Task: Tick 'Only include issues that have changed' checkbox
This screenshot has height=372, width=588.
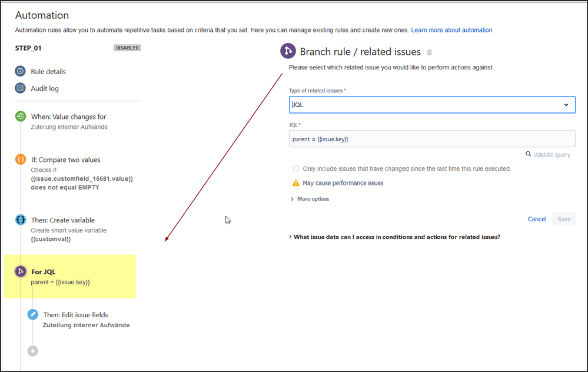Action: tap(296, 169)
